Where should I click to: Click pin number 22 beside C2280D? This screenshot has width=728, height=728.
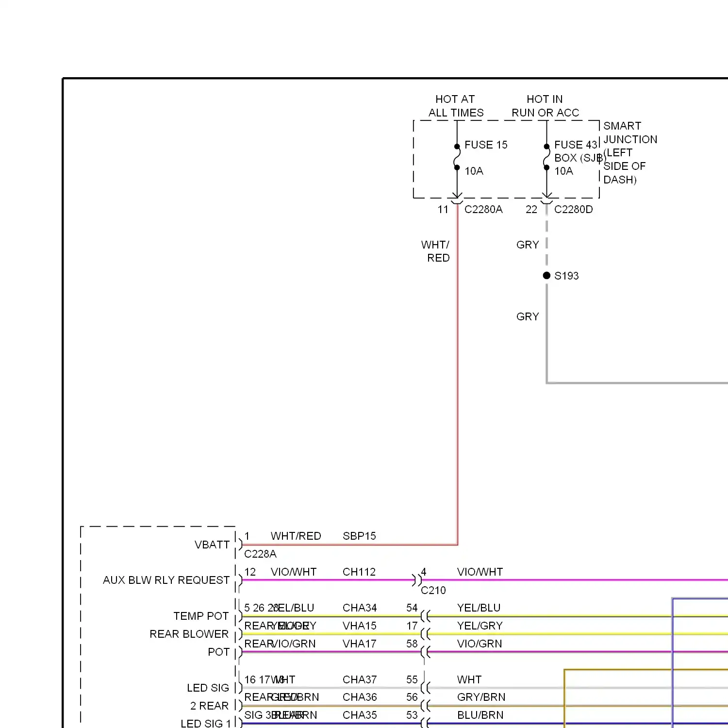click(x=531, y=209)
